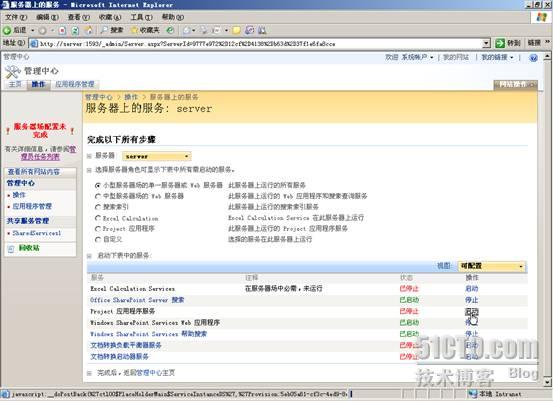Open the address bar history dropdown arrow
The height and width of the screenshot is (401, 553).
tap(486, 43)
